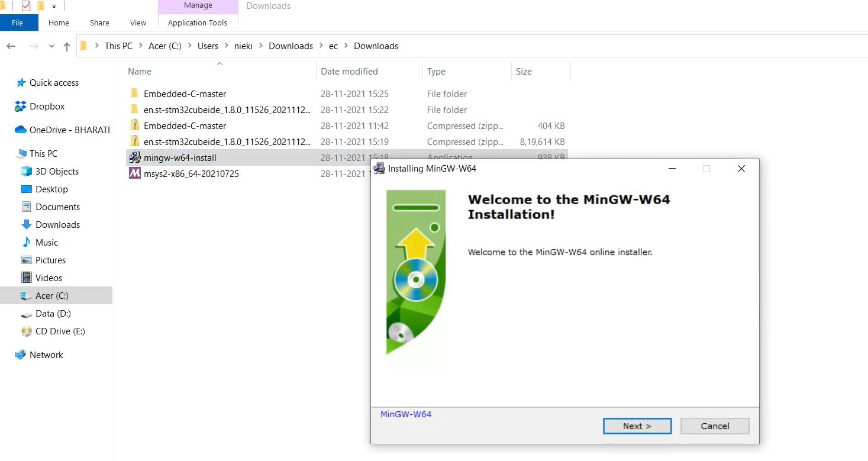Screen dimensions: 868x461
Task: Click the Properties quick access toolbar icon
Action: coord(25,6)
